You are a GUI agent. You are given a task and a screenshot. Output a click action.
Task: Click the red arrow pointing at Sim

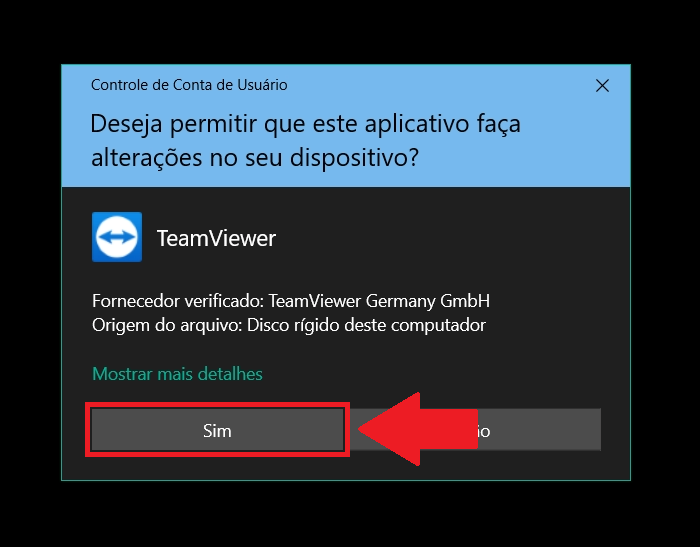tap(418, 429)
